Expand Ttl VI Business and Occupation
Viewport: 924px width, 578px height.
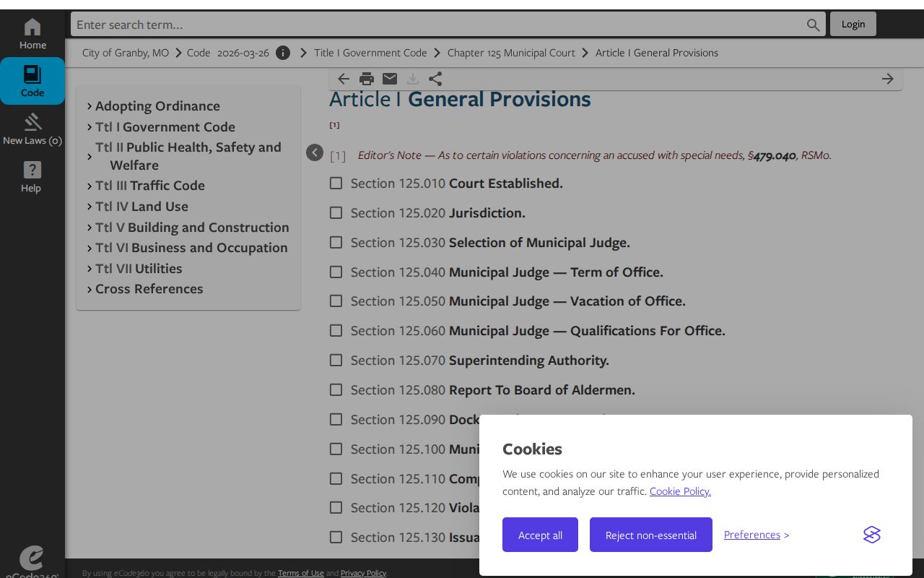90,248
